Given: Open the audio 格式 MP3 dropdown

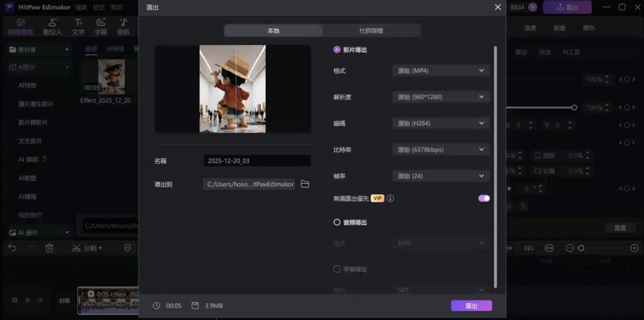Looking at the screenshot, I should (x=441, y=243).
